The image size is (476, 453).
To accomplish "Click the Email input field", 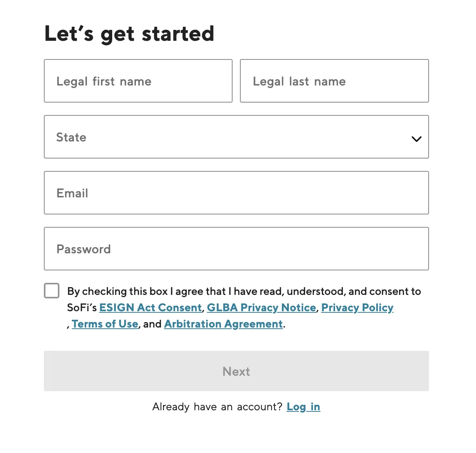I will point(236,193).
